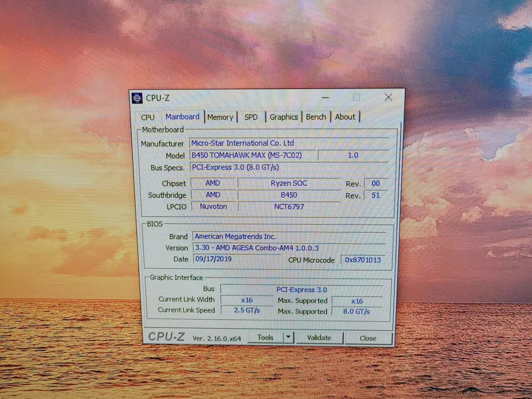Select the Mainboard tab
Image resolution: width=532 pixels, height=399 pixels.
tap(182, 117)
